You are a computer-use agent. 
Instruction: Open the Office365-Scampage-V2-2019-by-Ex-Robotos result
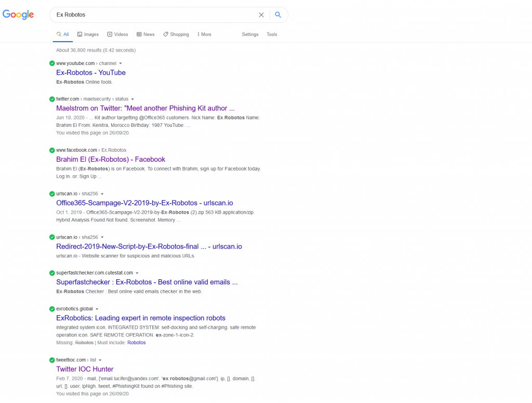point(144,203)
